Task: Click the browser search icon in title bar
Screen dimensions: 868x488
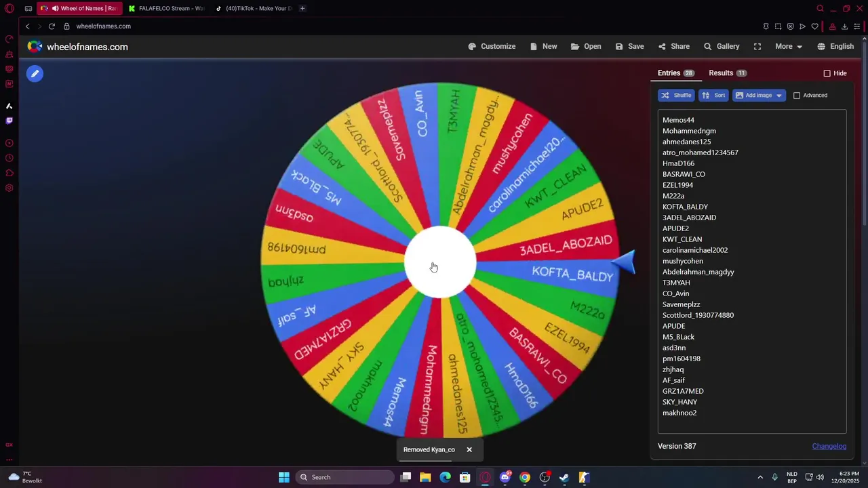Action: (x=820, y=8)
